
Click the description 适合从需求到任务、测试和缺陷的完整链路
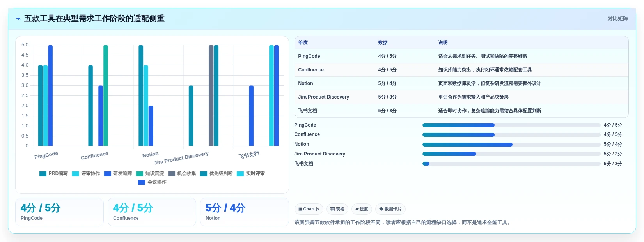pos(483,56)
